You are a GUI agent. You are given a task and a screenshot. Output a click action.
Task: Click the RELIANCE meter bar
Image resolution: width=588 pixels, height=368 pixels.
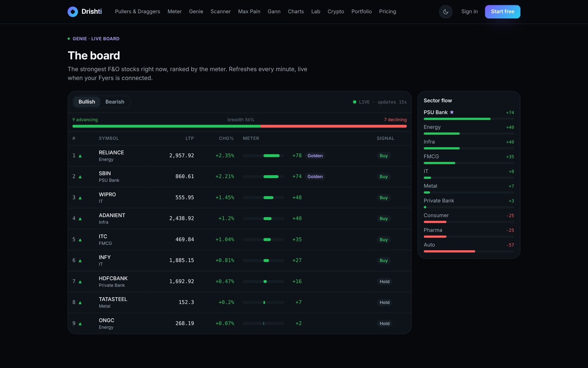(264, 156)
